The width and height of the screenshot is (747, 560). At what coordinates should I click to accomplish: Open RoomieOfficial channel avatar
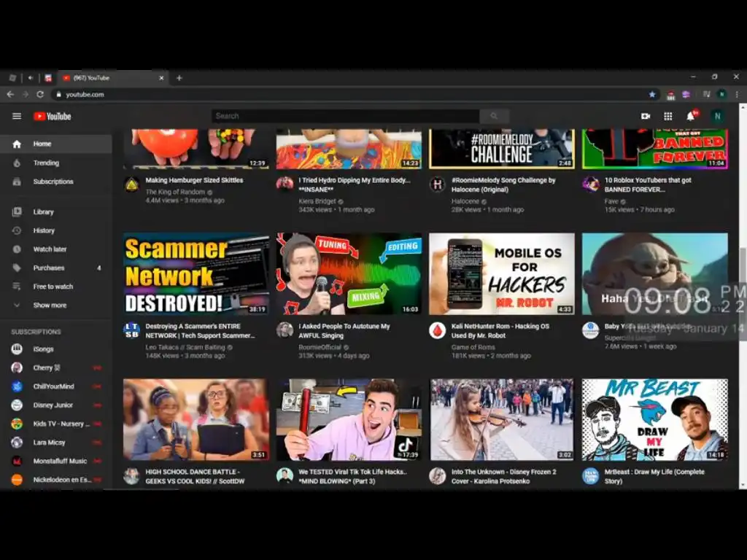(x=285, y=330)
